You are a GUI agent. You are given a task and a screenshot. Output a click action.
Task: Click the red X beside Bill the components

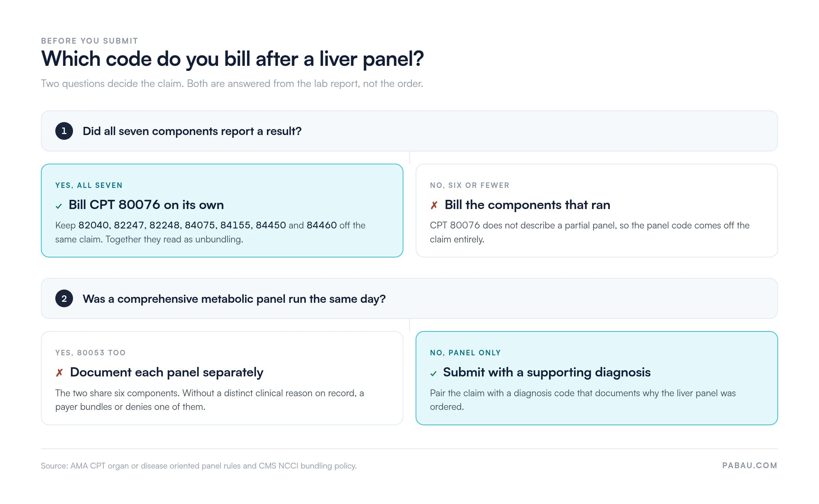pos(434,205)
